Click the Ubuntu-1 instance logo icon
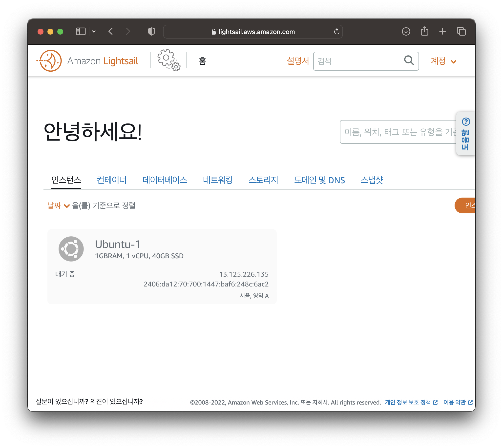This screenshot has height=448, width=503. (x=71, y=249)
